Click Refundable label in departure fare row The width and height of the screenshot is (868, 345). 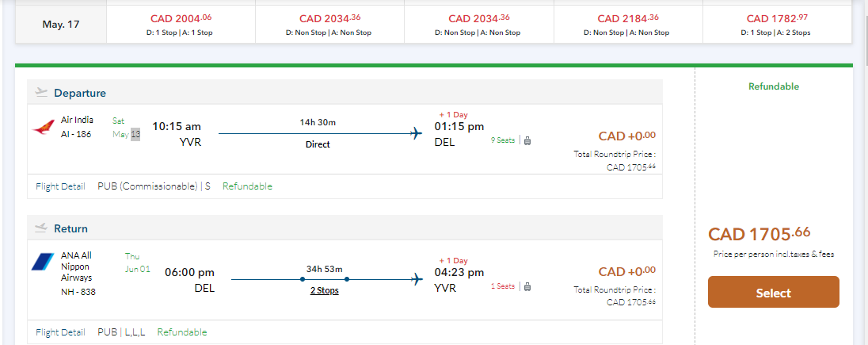click(x=247, y=186)
